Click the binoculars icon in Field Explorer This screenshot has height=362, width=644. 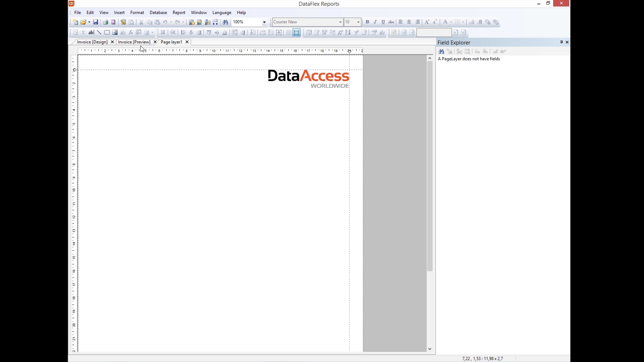441,51
